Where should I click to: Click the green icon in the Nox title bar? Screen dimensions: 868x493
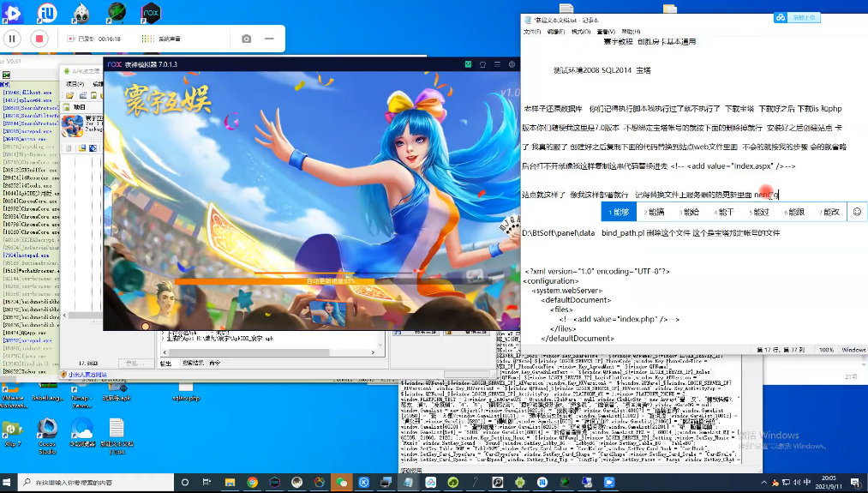pyautogui.click(x=469, y=64)
